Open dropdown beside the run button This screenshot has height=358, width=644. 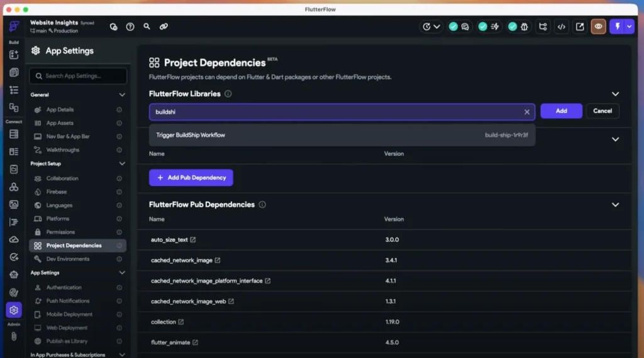point(630,26)
